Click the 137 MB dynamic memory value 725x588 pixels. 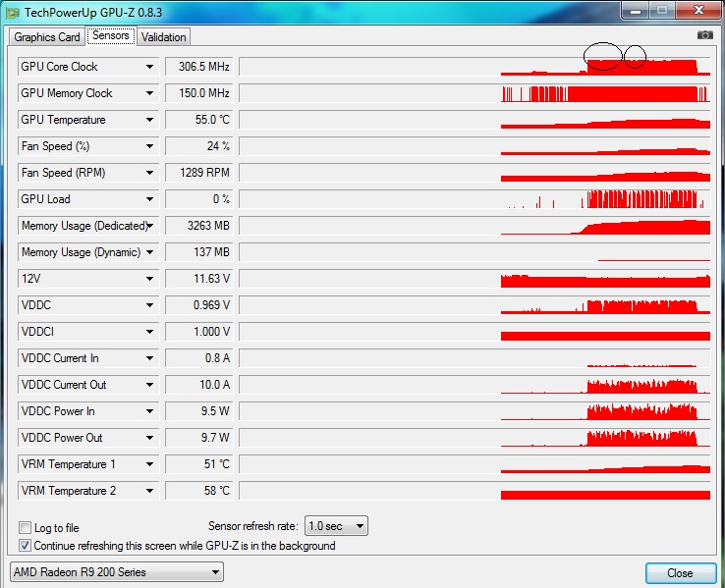(x=198, y=252)
